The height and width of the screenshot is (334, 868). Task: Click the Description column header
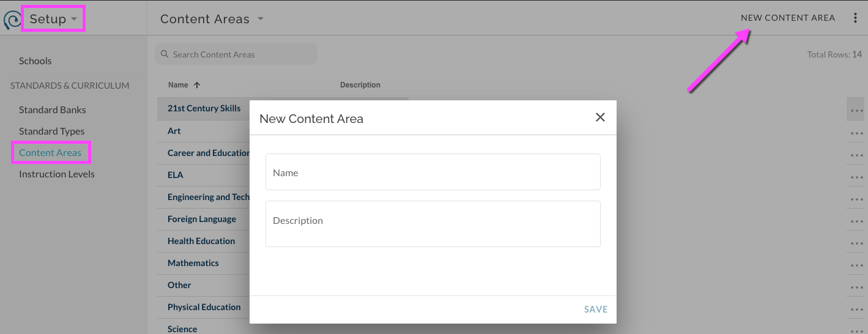[360, 85]
